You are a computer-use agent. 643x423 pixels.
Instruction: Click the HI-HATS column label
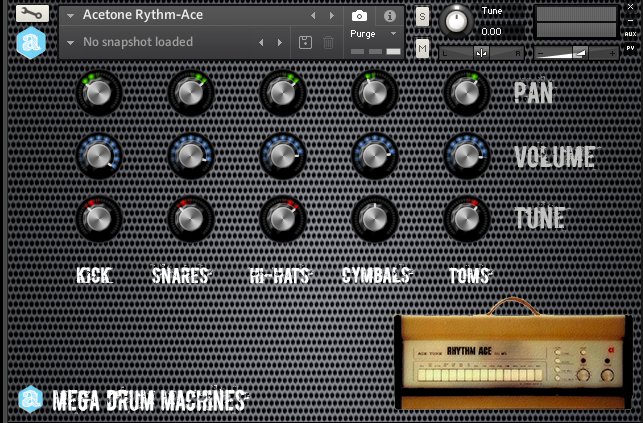[x=280, y=275]
